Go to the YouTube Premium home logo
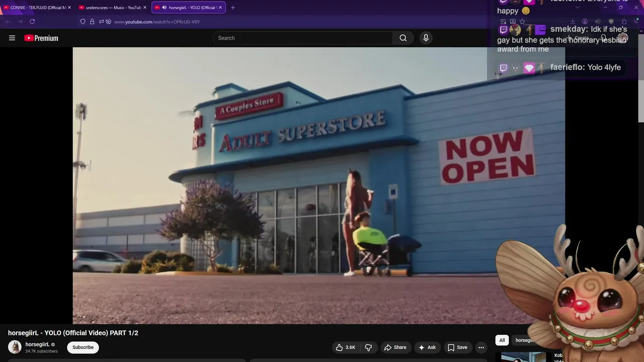This screenshot has height=362, width=644. point(41,38)
